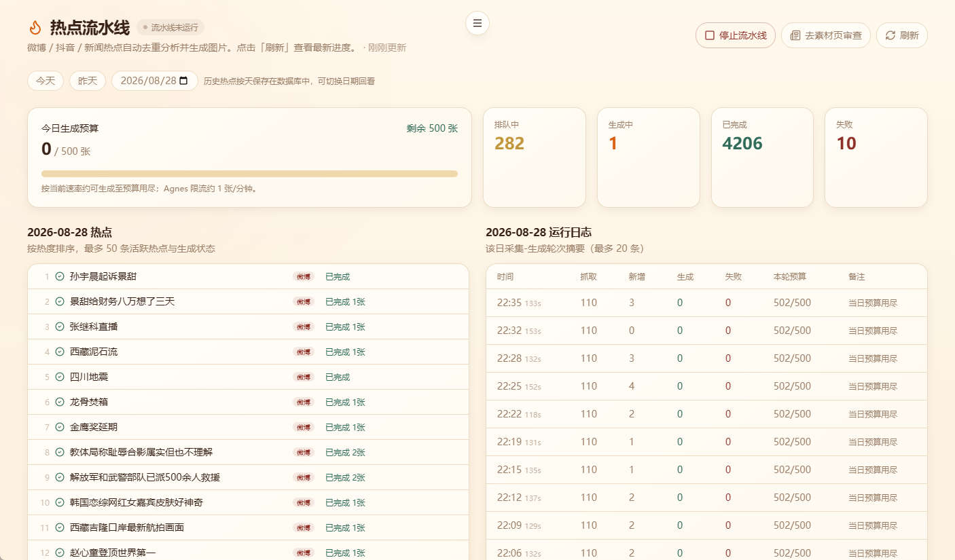Click the stop square icon in 停止流水线
The image size is (955, 560).
tap(710, 35)
